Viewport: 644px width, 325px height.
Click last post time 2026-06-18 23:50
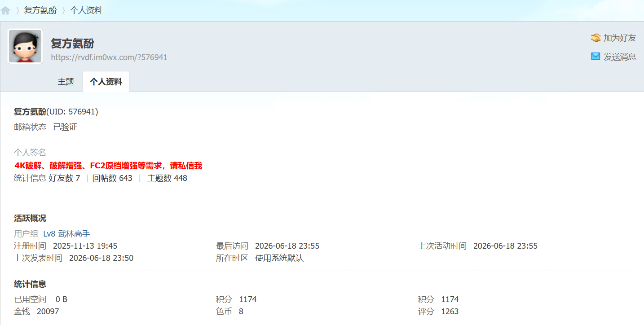[101, 258]
